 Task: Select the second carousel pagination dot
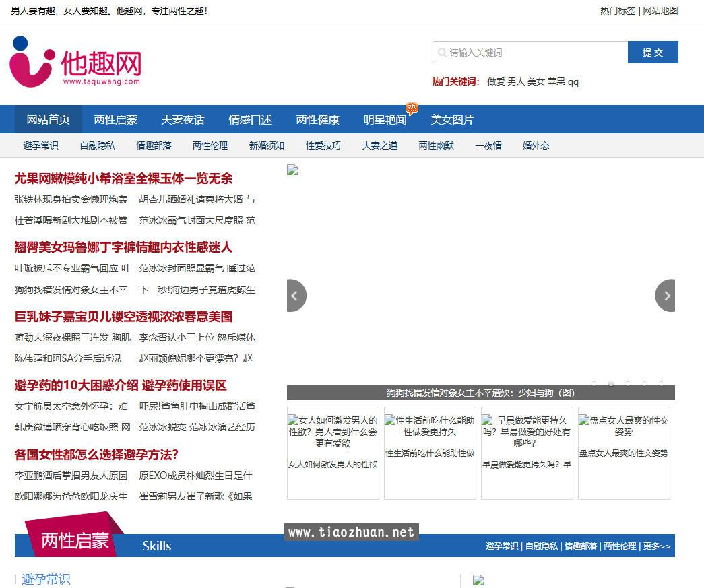point(611,383)
